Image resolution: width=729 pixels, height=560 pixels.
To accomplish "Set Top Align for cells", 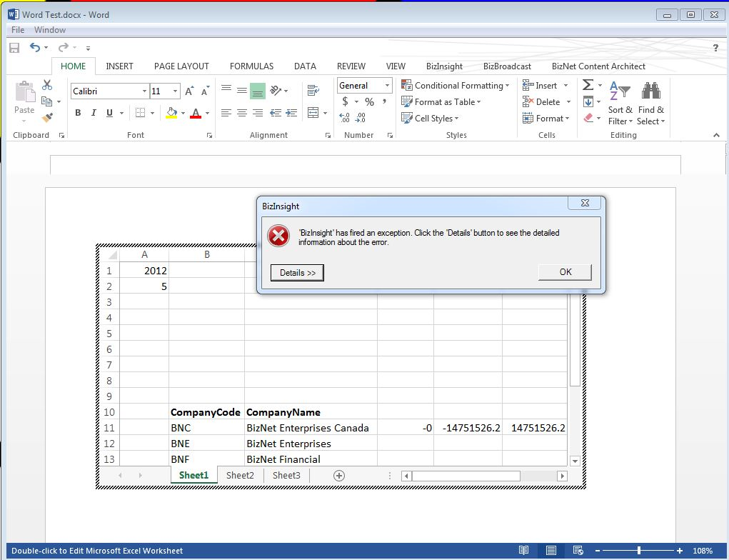I will click(x=226, y=89).
